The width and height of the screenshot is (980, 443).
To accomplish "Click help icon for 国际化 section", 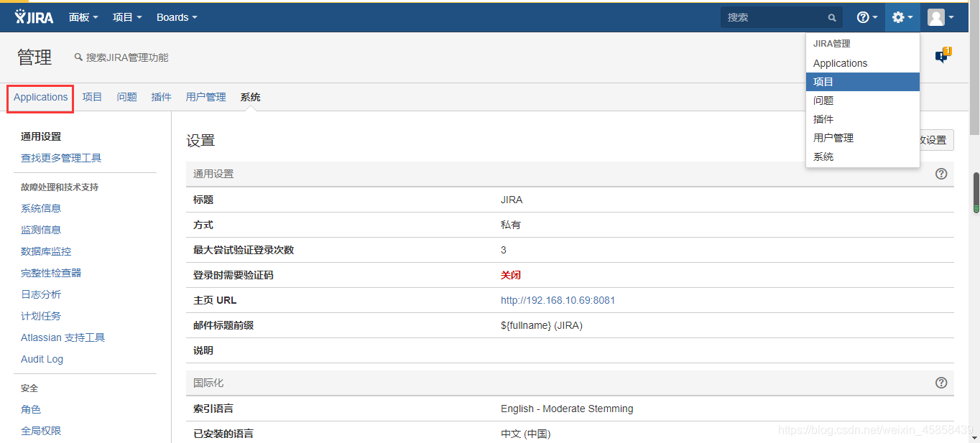I will coord(941,383).
